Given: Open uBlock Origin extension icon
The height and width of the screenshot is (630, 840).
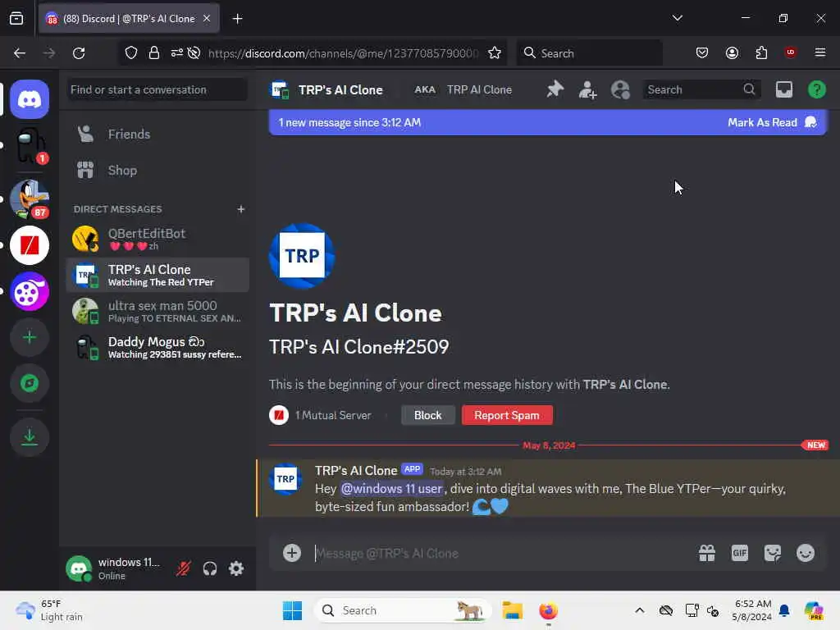Looking at the screenshot, I should [791, 52].
